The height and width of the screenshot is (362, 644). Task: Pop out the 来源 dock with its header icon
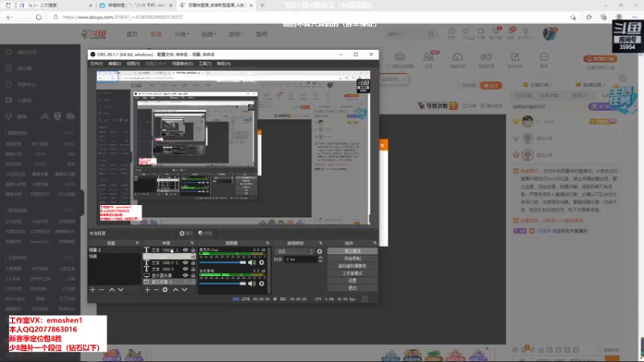point(192,243)
